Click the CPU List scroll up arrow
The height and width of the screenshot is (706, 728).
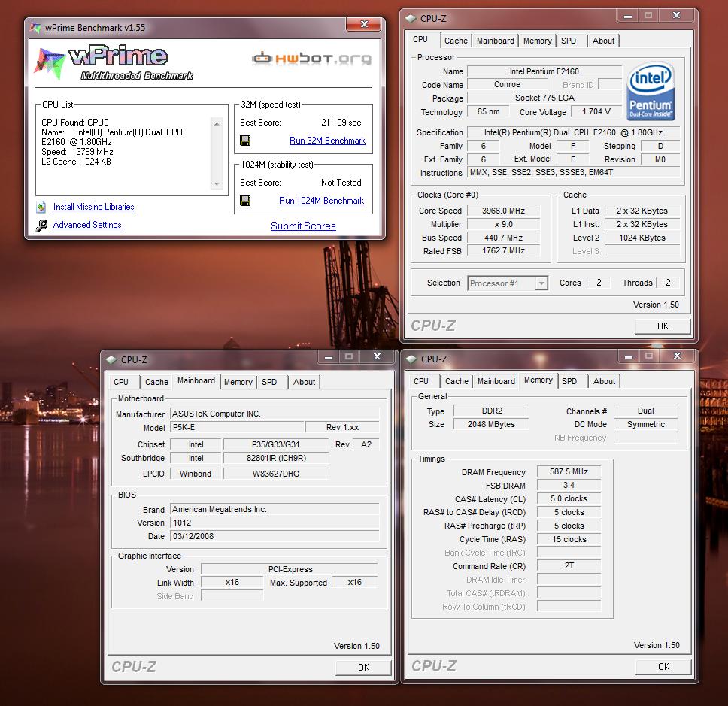point(217,123)
